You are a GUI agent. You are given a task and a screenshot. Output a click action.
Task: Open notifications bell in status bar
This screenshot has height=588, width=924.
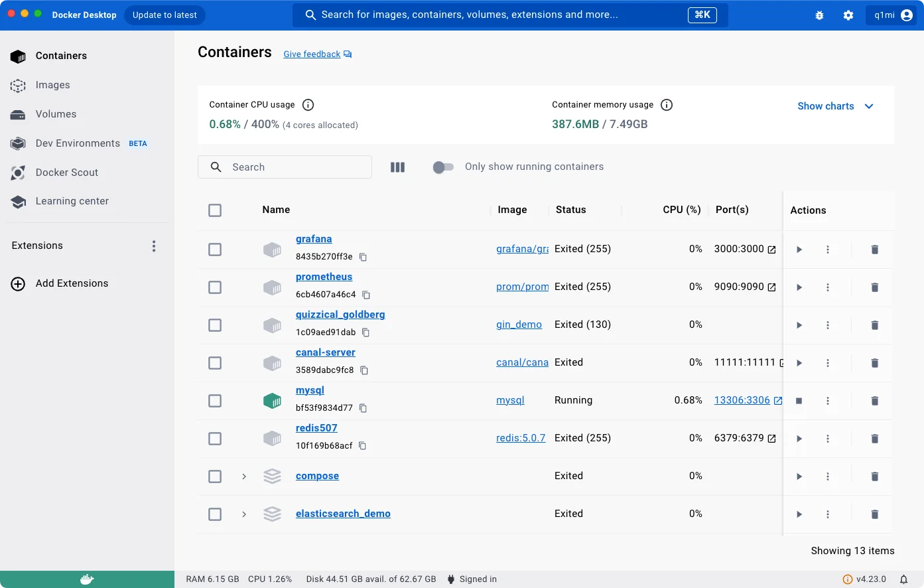click(x=904, y=579)
